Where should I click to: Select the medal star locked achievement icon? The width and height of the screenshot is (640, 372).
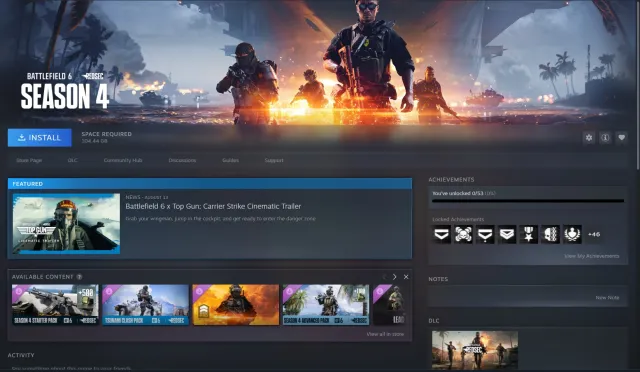(x=529, y=234)
